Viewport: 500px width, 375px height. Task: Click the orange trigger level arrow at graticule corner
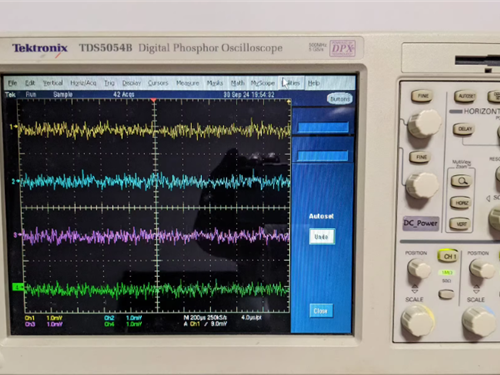tap(289, 101)
